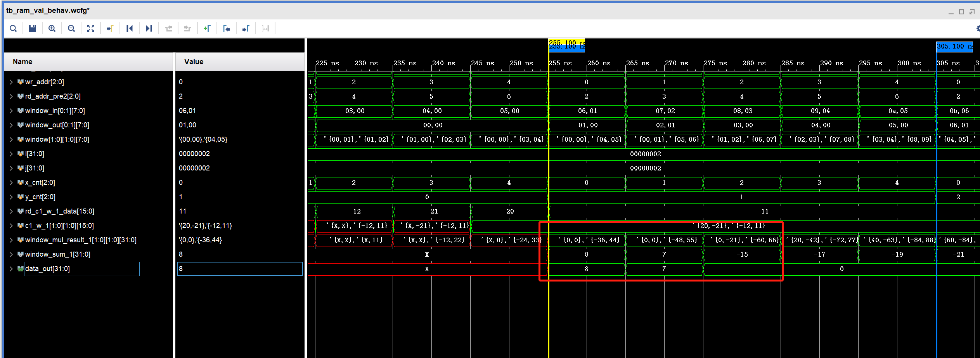Expand the wr_addr[2:0] signal

(11, 82)
